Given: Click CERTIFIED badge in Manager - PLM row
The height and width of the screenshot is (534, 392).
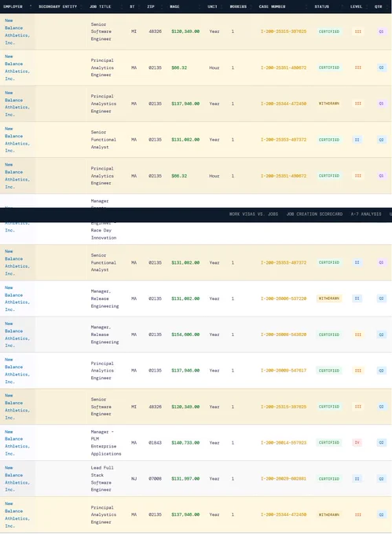Looking at the screenshot, I should pyautogui.click(x=328, y=443).
